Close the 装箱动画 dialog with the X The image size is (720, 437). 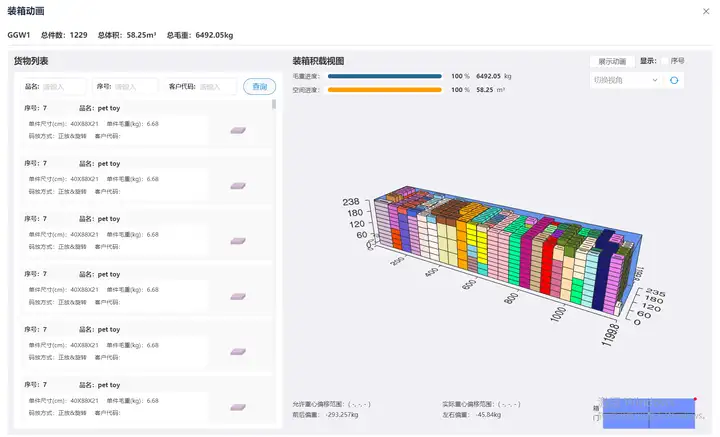(x=706, y=11)
